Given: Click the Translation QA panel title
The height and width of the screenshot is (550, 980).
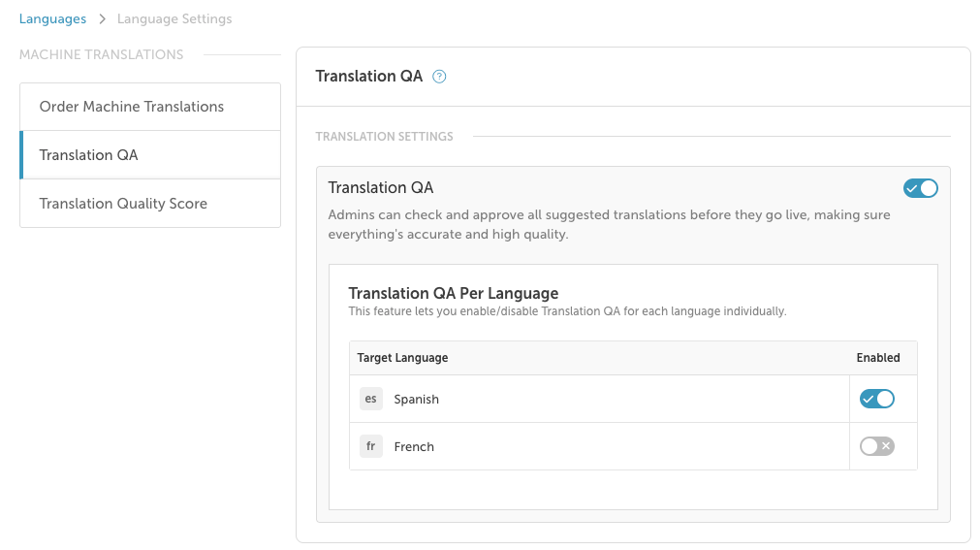Looking at the screenshot, I should (368, 77).
